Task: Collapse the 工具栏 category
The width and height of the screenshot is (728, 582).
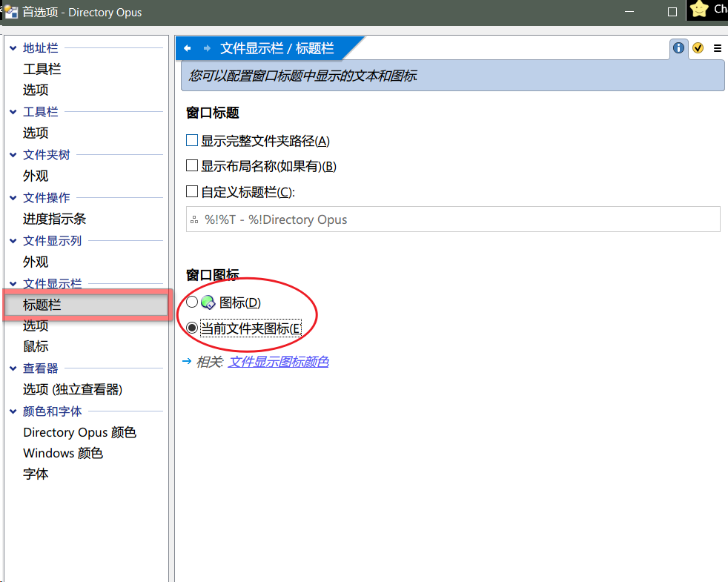Action: click(13, 112)
